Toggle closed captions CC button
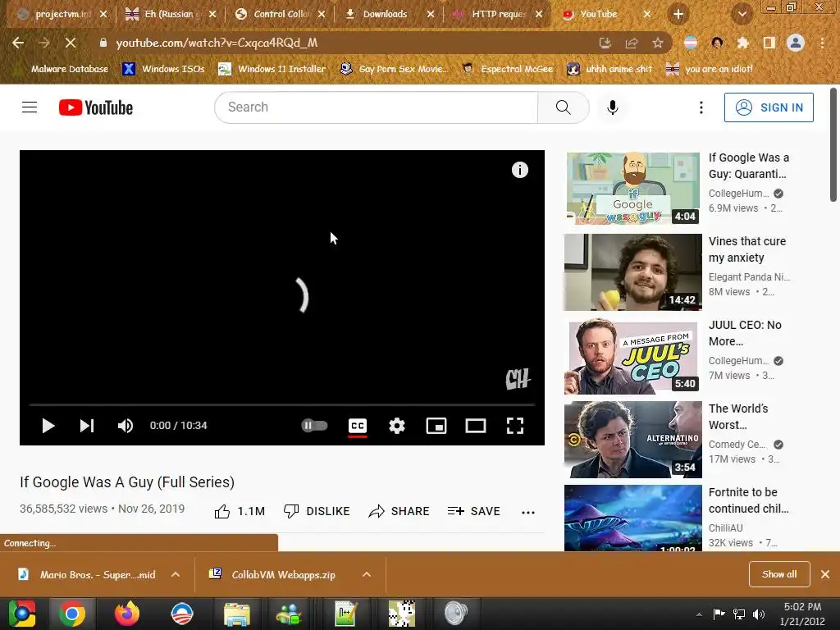Screen dimensions: 840x630 click(x=358, y=426)
